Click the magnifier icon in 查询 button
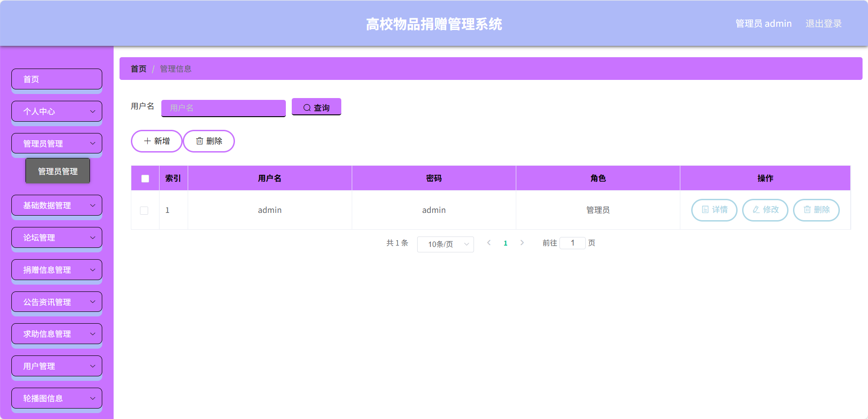 (307, 108)
